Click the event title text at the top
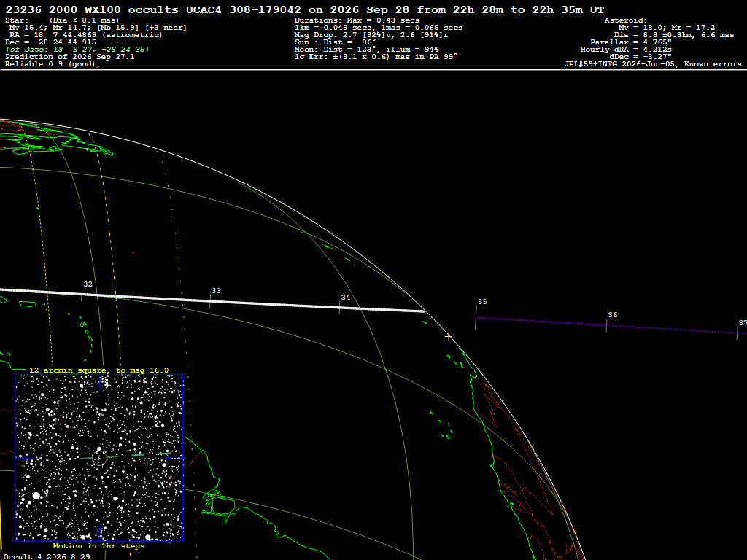Screen dimensions: 747x560 tap(305, 9)
